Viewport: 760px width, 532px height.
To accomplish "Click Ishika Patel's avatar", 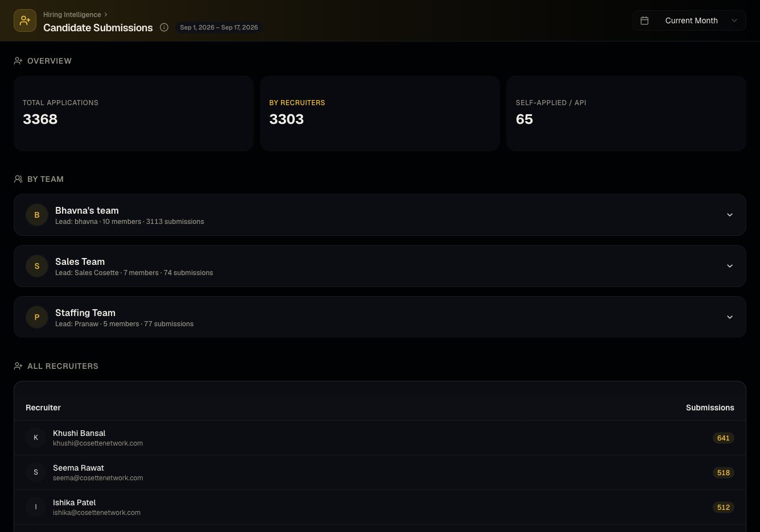I will (x=36, y=507).
